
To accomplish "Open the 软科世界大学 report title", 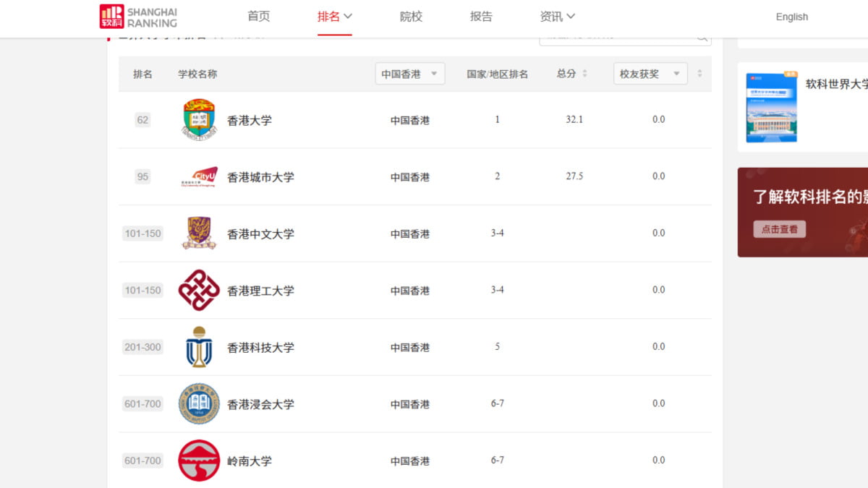I will [837, 85].
